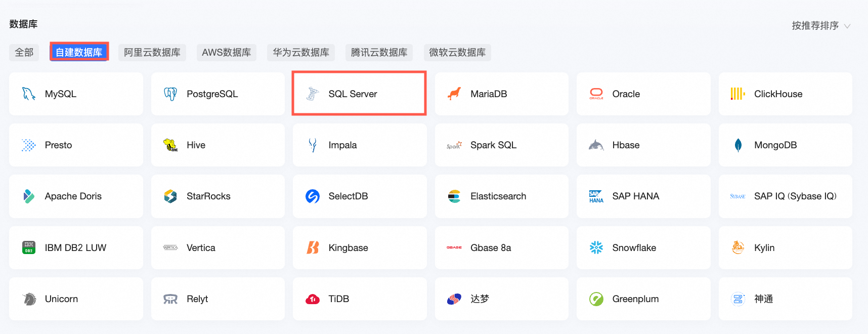This screenshot has height=334, width=868.
Task: Select the Gbase 8a text label
Action: [491, 247]
